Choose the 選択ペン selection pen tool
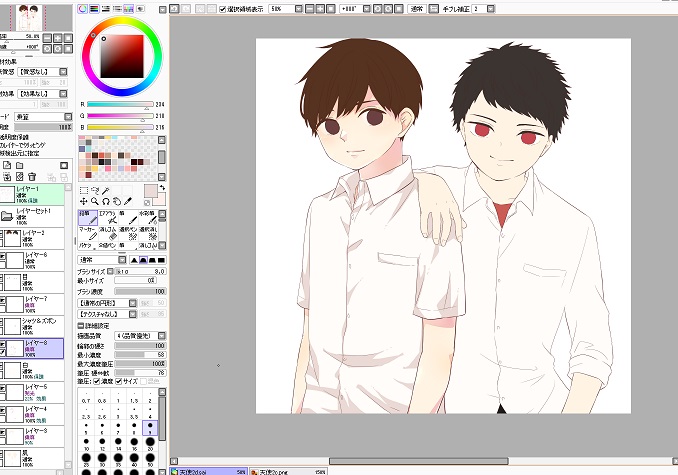This screenshot has width=678, height=475. click(x=128, y=233)
